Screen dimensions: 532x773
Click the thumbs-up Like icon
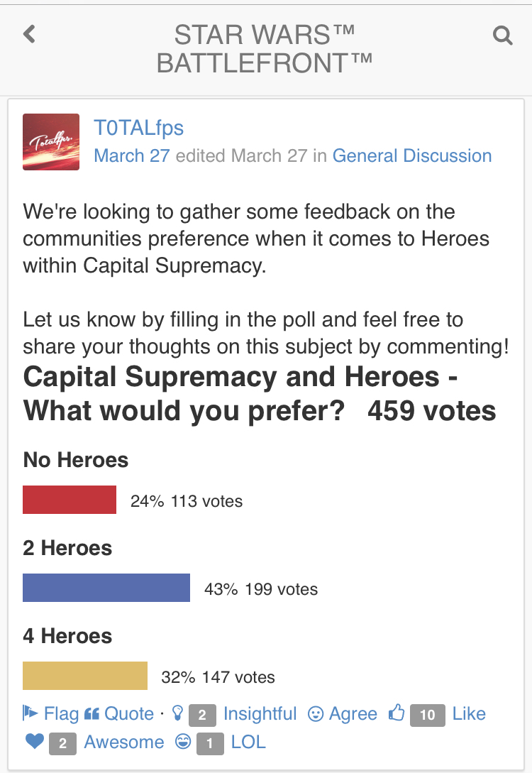pos(397,713)
